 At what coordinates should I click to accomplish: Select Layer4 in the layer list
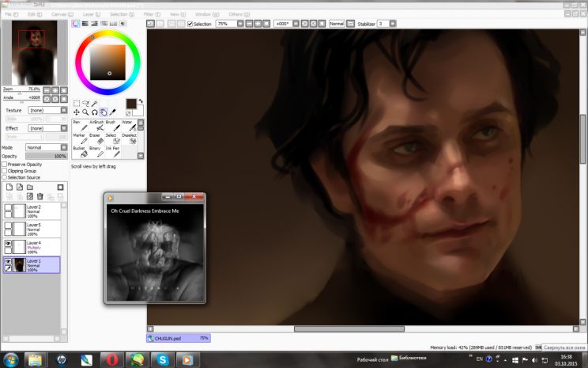32,247
